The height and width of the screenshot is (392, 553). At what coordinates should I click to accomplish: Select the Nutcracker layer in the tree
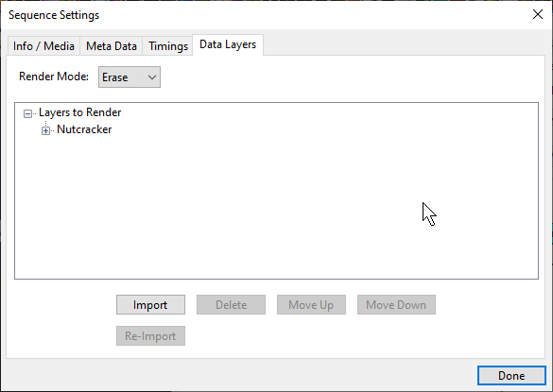[84, 129]
